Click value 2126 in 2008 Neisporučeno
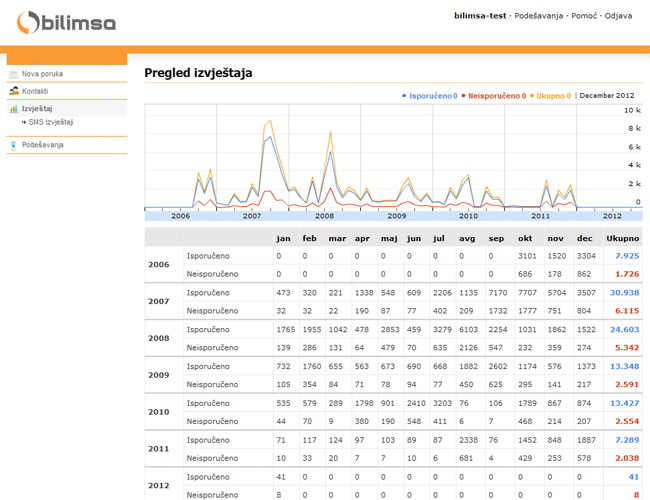Screen dimensions: 650x500 click(x=468, y=348)
